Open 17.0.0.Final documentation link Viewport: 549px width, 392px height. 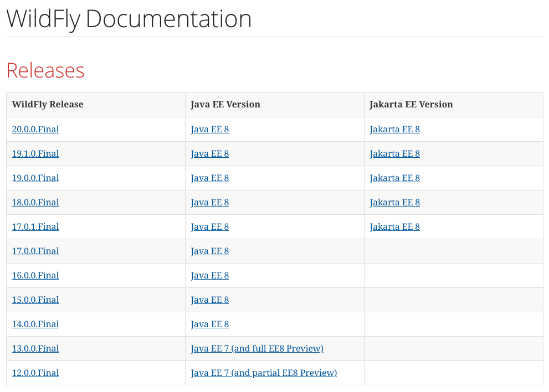(35, 251)
